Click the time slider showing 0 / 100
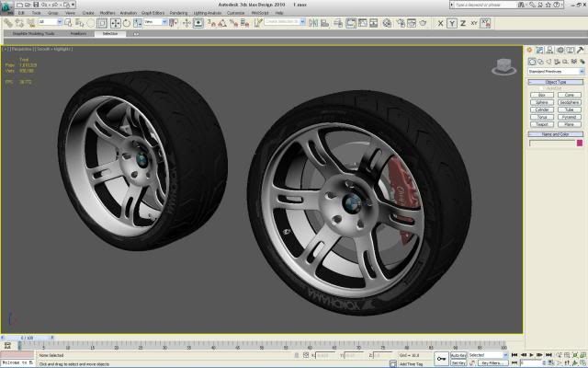 coord(28,338)
